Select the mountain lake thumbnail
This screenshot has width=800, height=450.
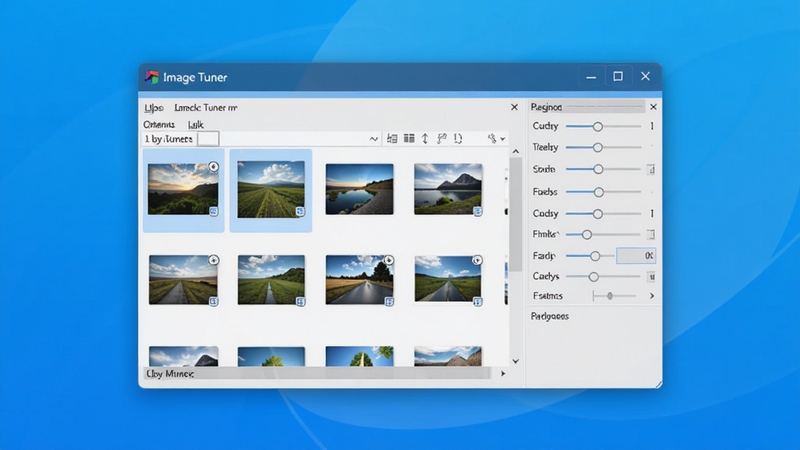coord(448,189)
